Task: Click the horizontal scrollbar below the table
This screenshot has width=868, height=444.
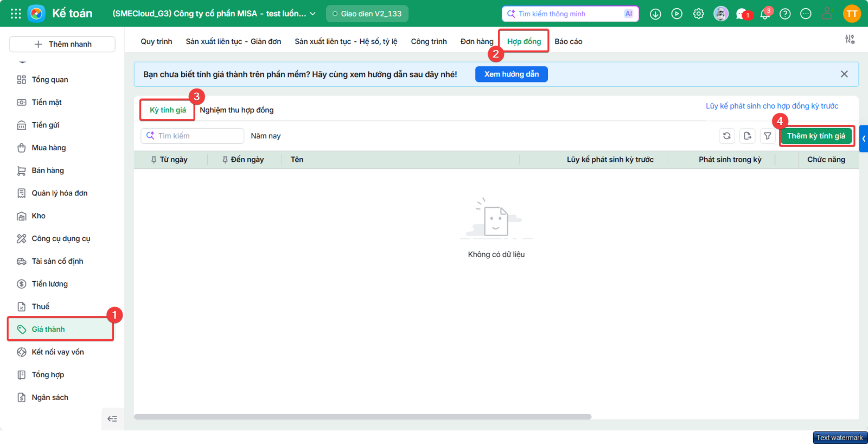Action: click(362, 417)
